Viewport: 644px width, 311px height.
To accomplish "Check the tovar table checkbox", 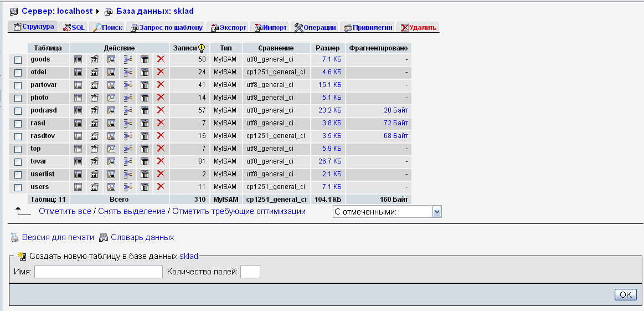I will click(x=18, y=162).
